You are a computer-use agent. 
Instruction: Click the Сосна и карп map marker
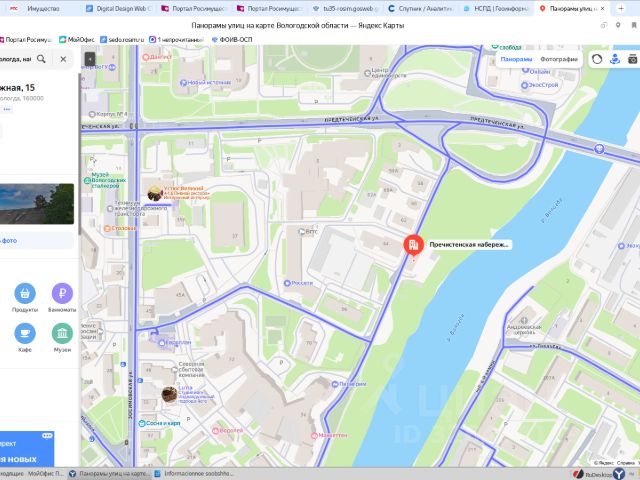(142, 423)
